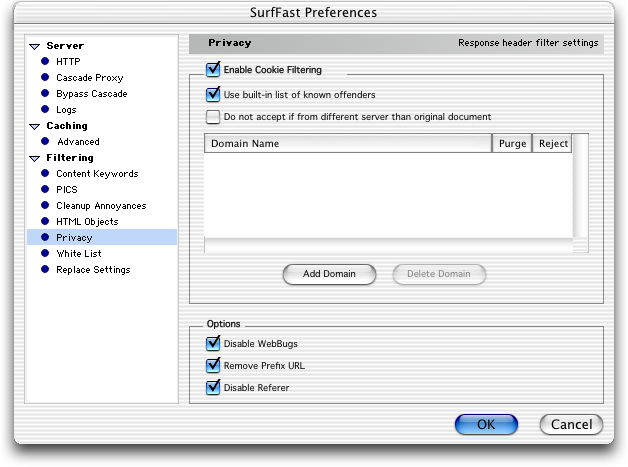Uncheck Enable Cookie Filtering
628x467 pixels.
click(213, 70)
